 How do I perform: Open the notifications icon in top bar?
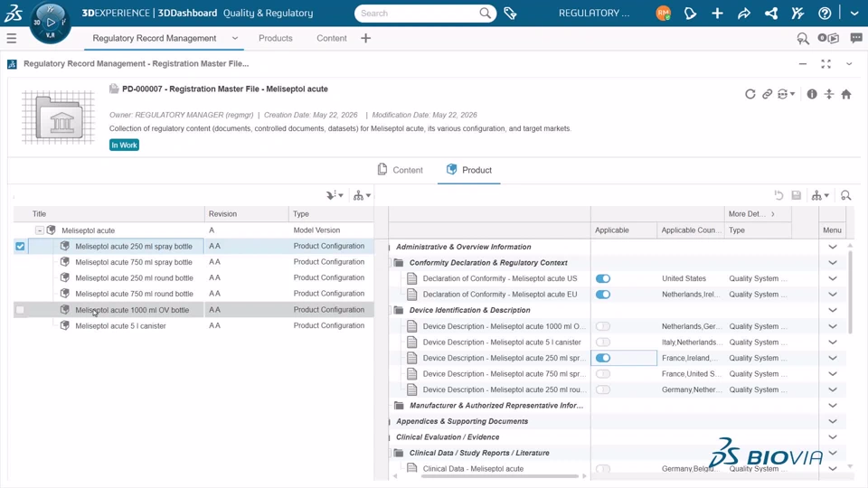(x=690, y=13)
